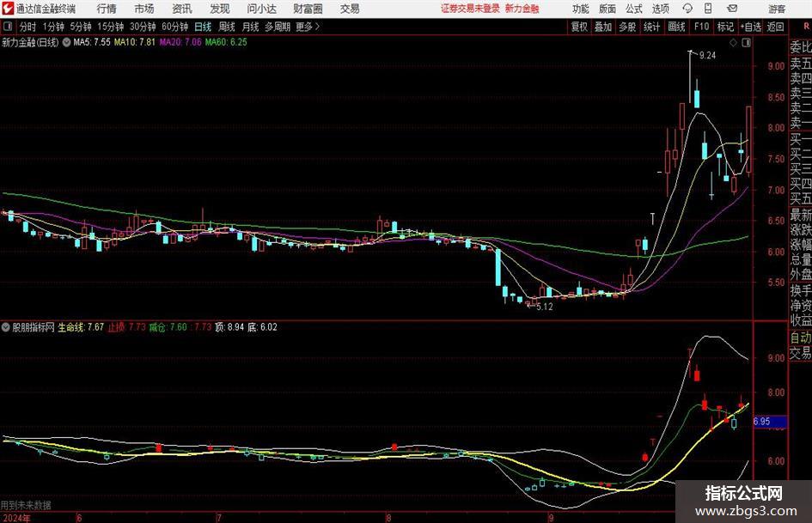The height and width of the screenshot is (523, 812).
Task: Click the red 新力金融 title link
Action: pyautogui.click(x=522, y=9)
